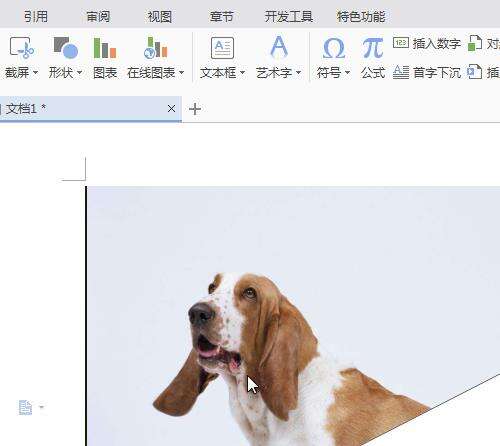Screen dimensions: 500x446
Task: Open the 开发工具 tab
Action: click(x=289, y=16)
